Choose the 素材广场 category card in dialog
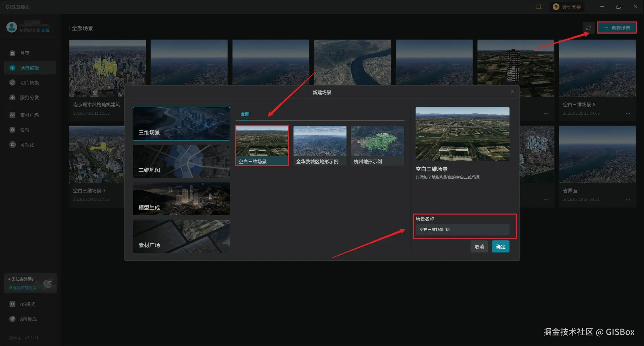The image size is (644, 346). click(181, 236)
